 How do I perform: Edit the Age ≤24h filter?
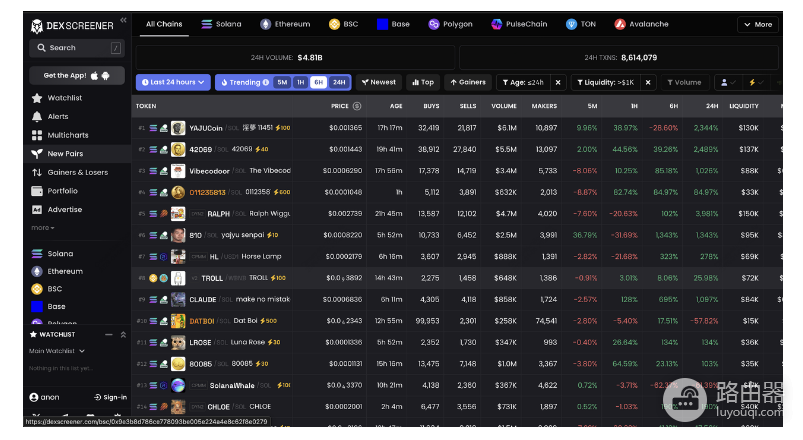523,82
